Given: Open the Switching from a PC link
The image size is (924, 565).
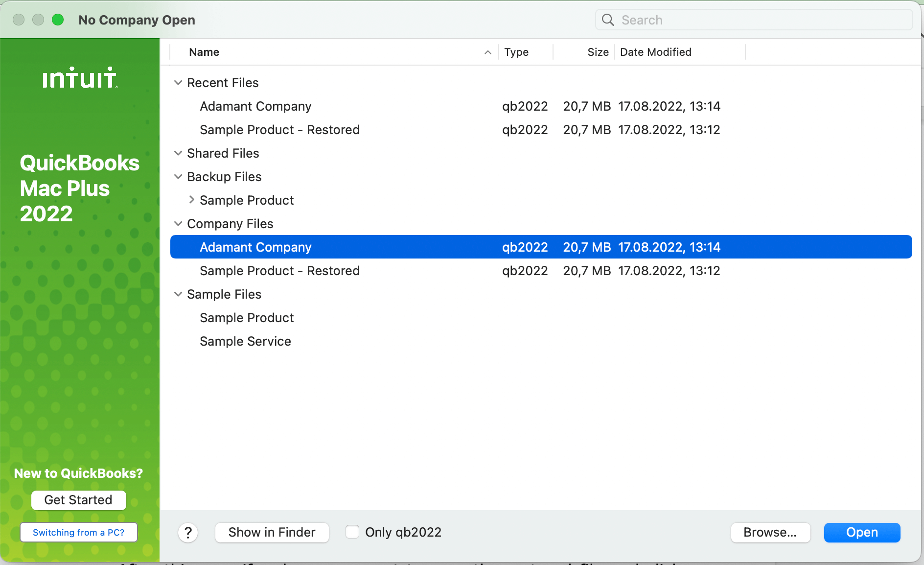Looking at the screenshot, I should point(78,532).
